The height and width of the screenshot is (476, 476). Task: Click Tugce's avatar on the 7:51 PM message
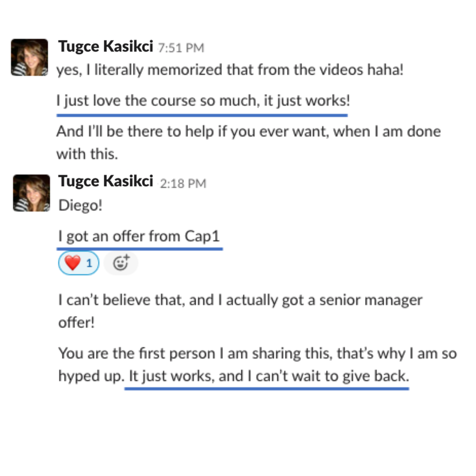29,57
